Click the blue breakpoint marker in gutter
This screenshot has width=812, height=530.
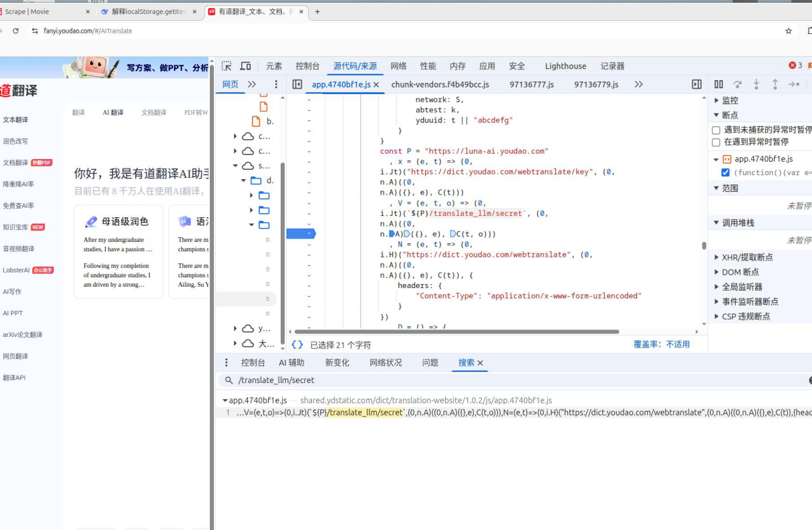point(301,234)
